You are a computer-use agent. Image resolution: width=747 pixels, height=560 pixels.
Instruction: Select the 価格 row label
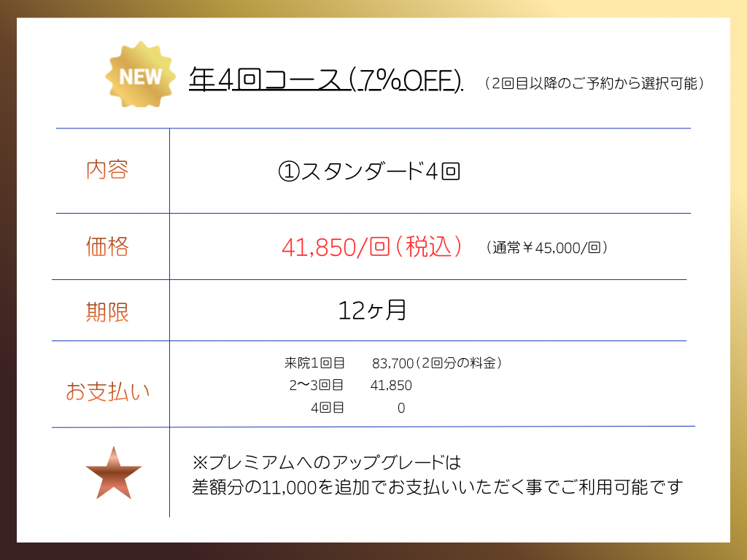107,246
